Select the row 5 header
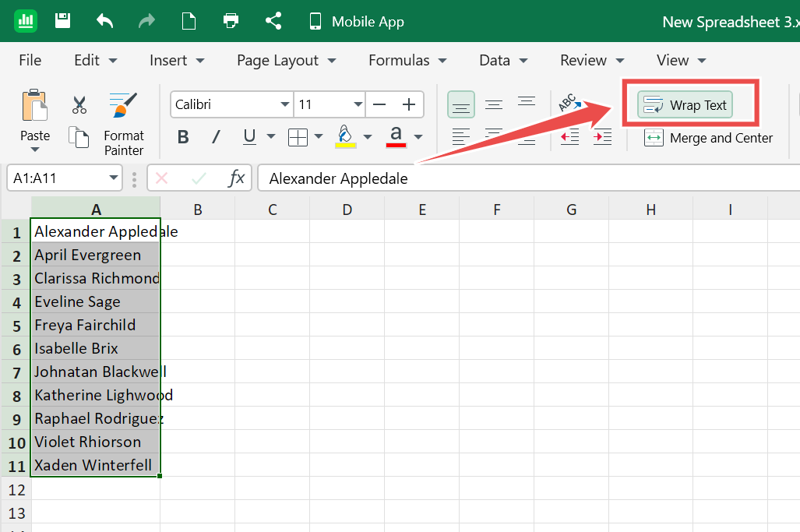 click(16, 325)
